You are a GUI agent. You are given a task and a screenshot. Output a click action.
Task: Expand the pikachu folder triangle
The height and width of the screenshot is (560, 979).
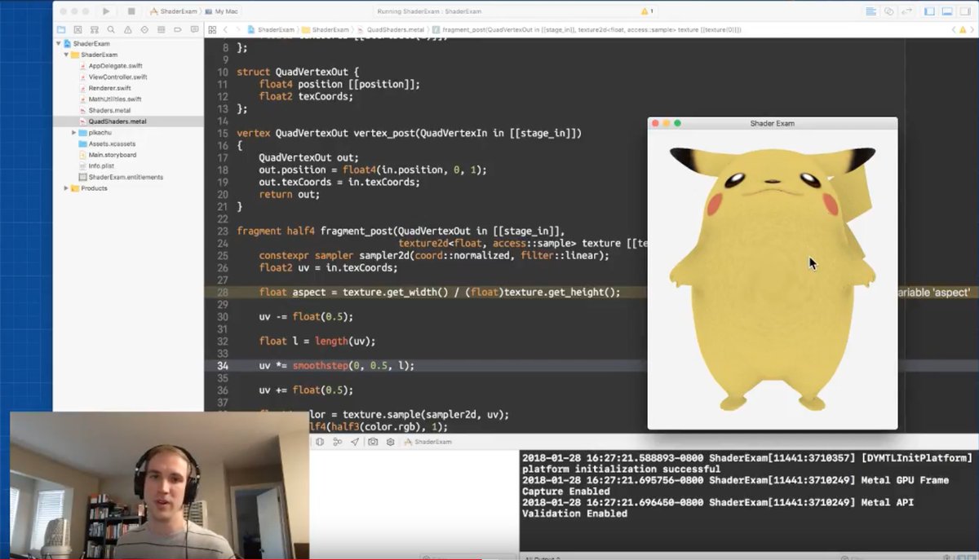74,132
